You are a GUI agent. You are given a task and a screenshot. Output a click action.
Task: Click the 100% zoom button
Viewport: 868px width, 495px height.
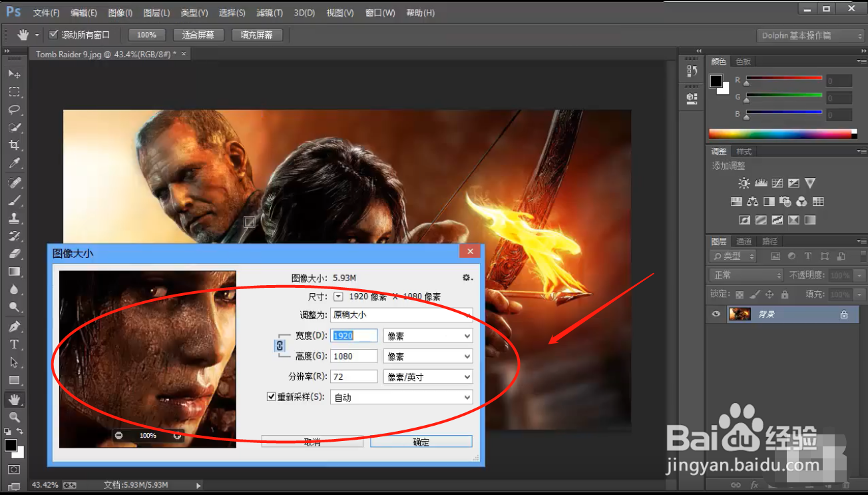coord(147,35)
